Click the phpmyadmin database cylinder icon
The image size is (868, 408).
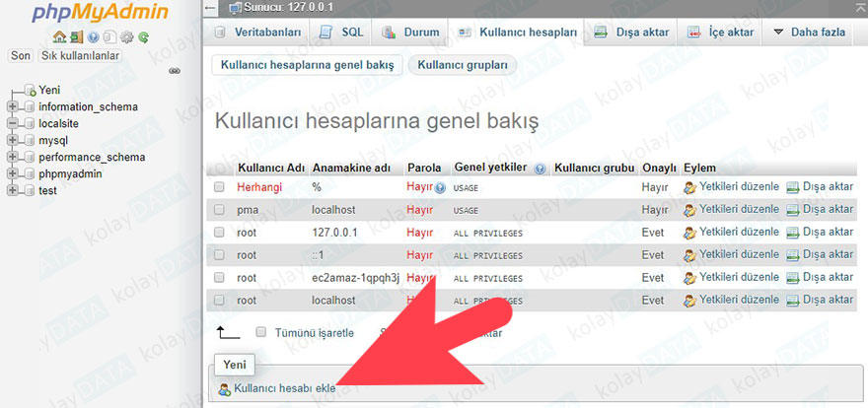[x=30, y=174]
